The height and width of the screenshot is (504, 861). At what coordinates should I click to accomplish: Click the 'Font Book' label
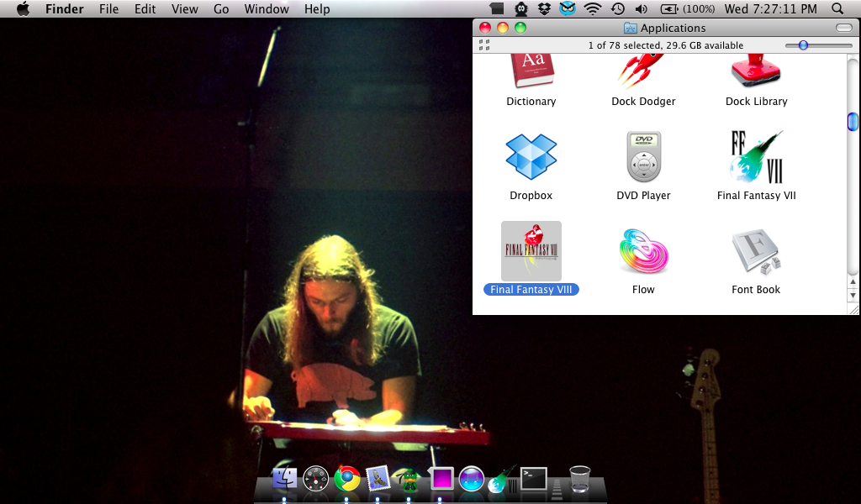(756, 290)
